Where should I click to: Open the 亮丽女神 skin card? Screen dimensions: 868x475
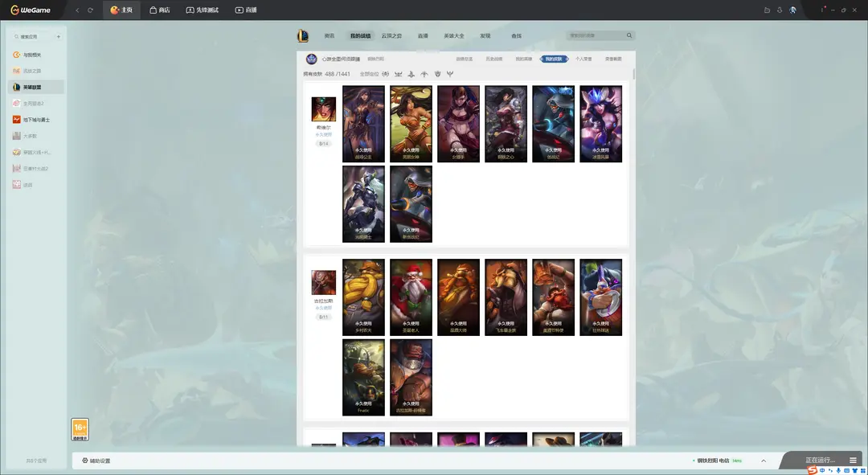pyautogui.click(x=411, y=124)
